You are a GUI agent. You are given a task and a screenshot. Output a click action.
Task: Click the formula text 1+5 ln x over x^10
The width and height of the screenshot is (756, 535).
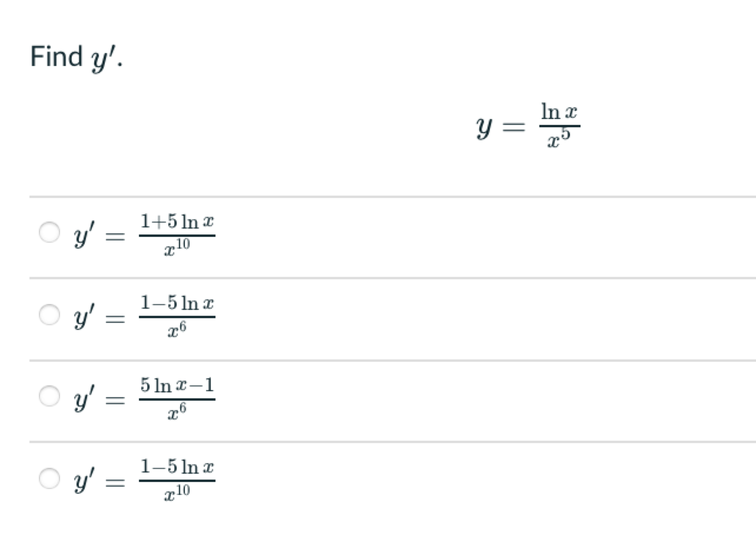(x=177, y=233)
